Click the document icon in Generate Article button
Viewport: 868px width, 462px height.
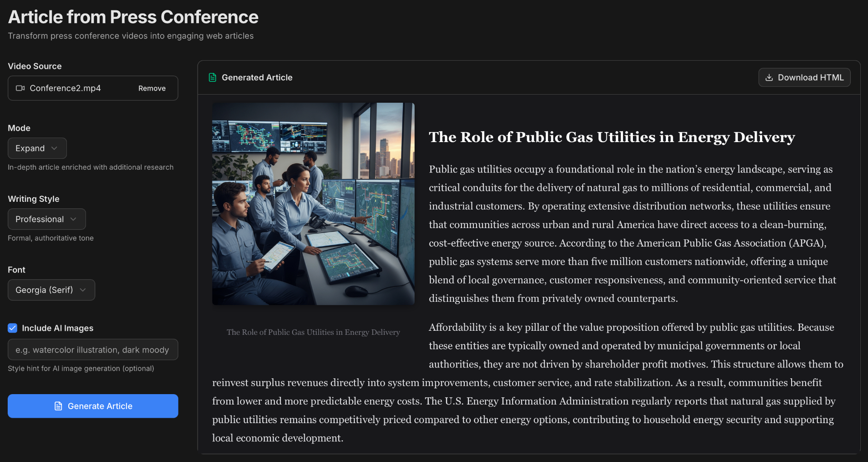(x=58, y=406)
